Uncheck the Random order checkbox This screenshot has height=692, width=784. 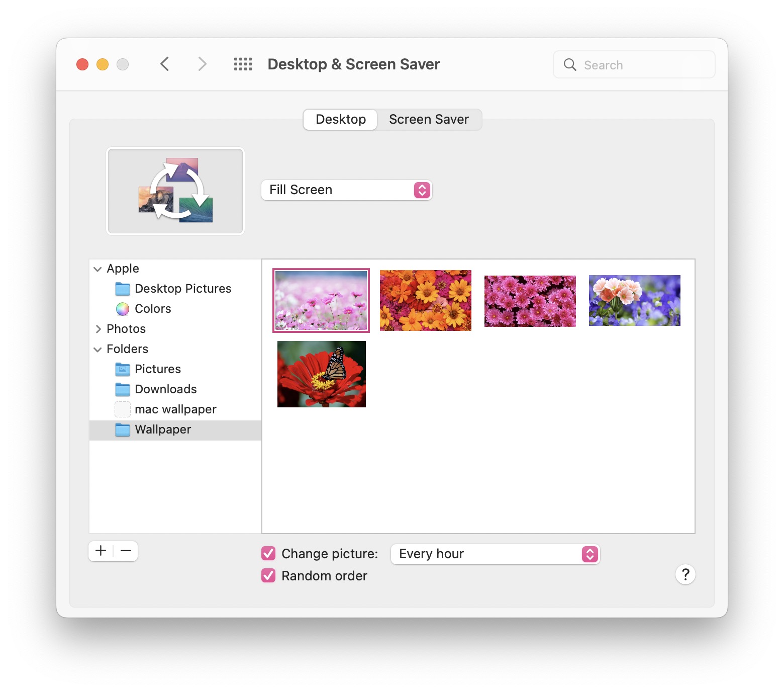coord(268,576)
